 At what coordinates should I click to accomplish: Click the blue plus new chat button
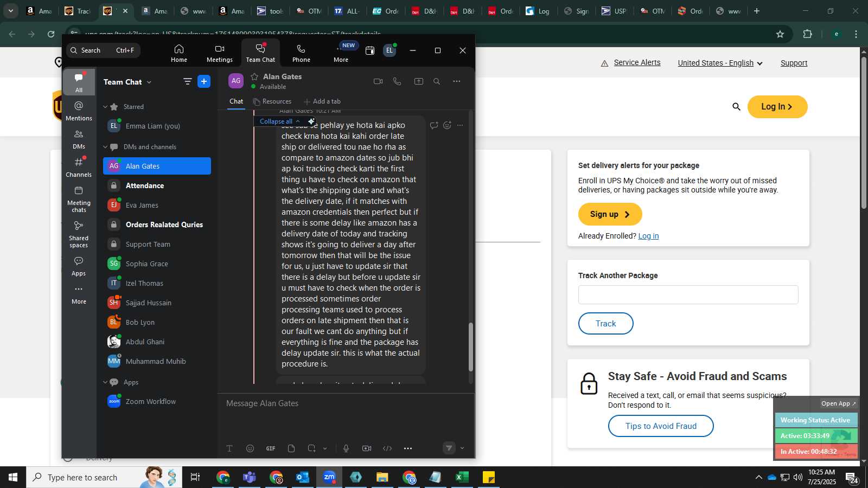204,81
